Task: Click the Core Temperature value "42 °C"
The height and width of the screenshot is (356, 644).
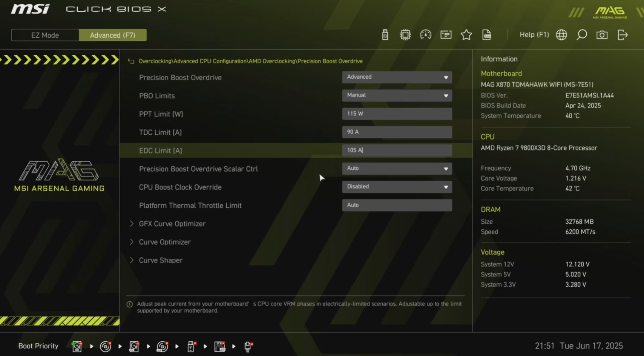Action: 572,189
